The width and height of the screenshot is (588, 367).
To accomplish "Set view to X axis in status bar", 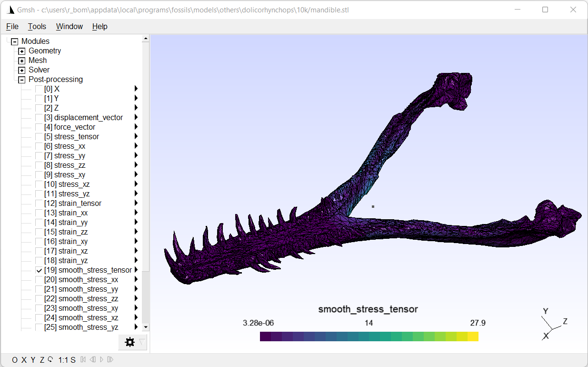I will click(x=24, y=360).
